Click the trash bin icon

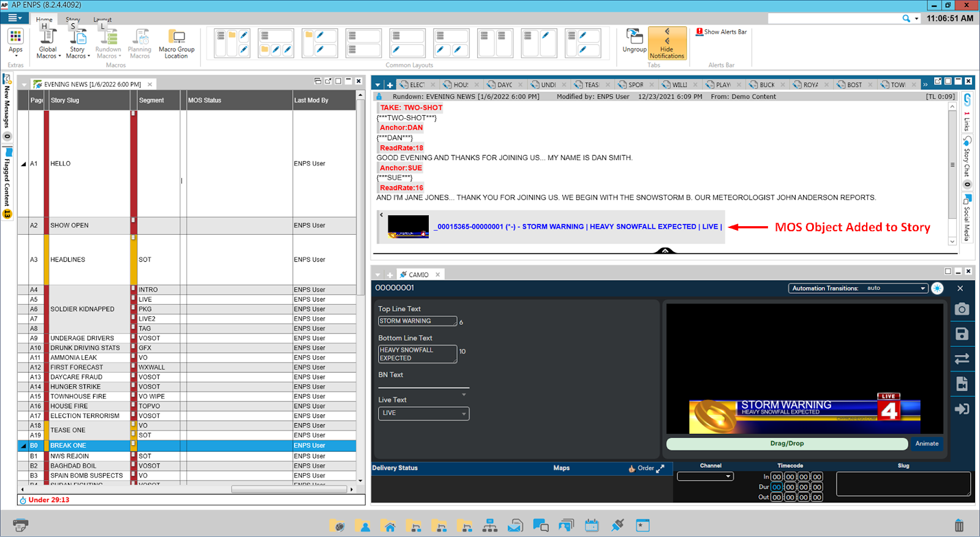(x=959, y=525)
